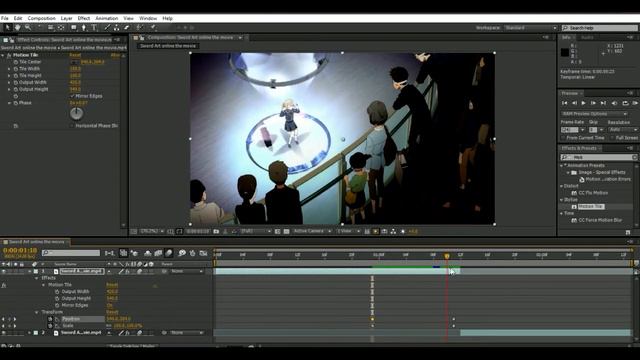Select the Rectangle shape tool

click(x=73, y=28)
